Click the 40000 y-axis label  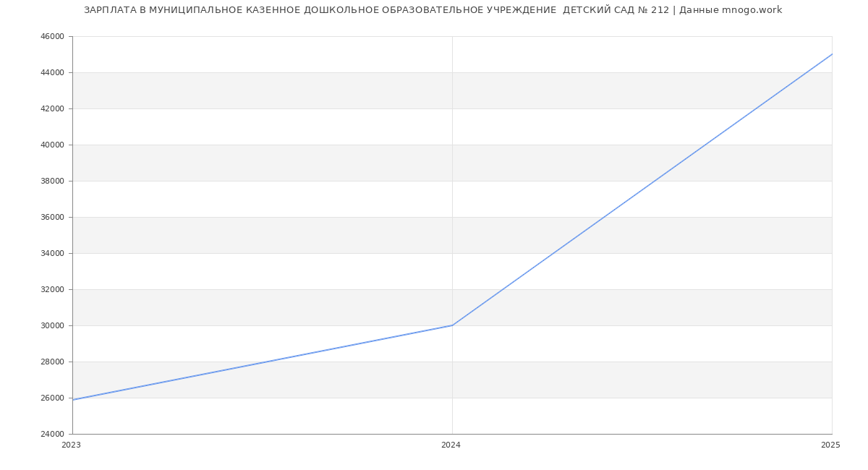pyautogui.click(x=54, y=145)
